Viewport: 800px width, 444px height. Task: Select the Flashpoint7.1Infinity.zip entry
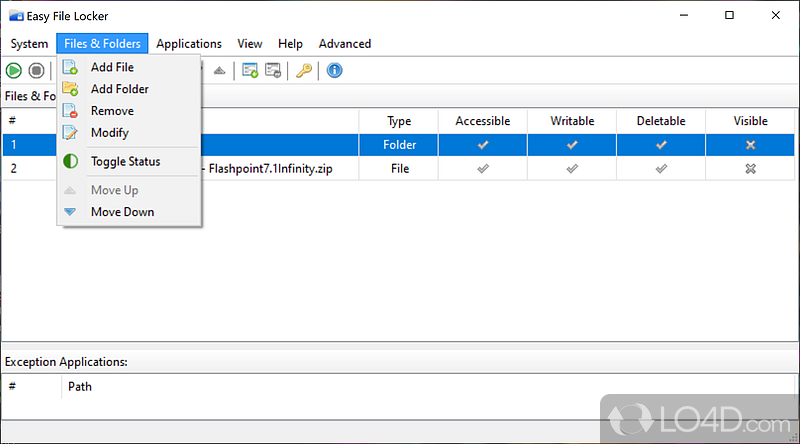coord(270,169)
